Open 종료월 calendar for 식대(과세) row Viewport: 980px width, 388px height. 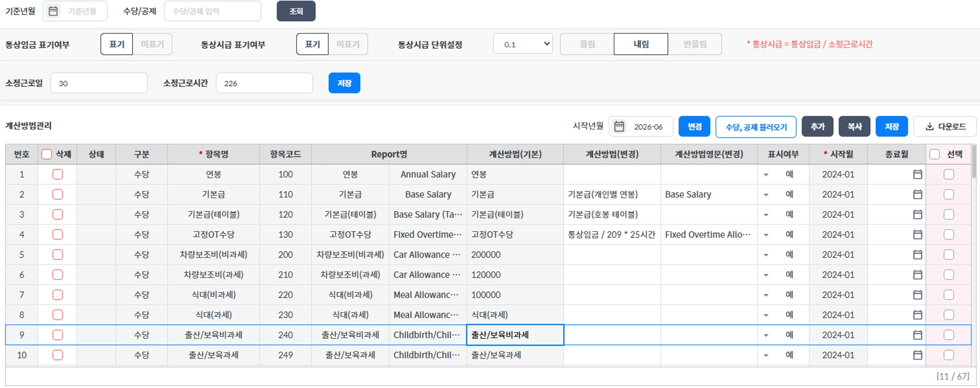click(x=917, y=315)
